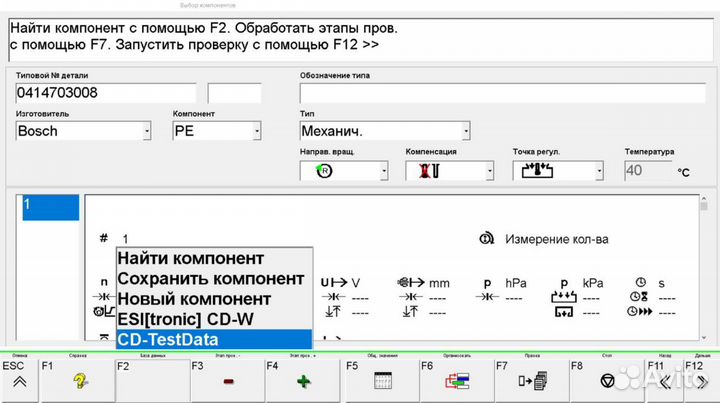Go forward with F12 double arrow

701,380
